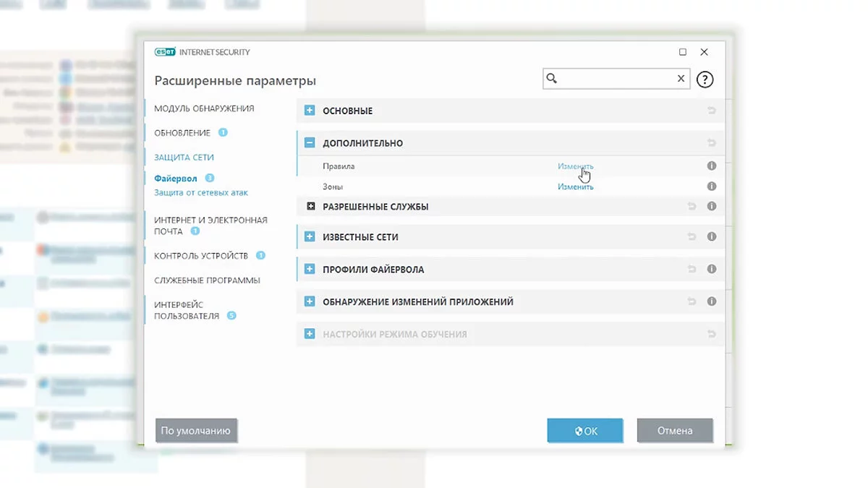Collapse the Дополнительно section
The image size is (868, 488).
310,143
